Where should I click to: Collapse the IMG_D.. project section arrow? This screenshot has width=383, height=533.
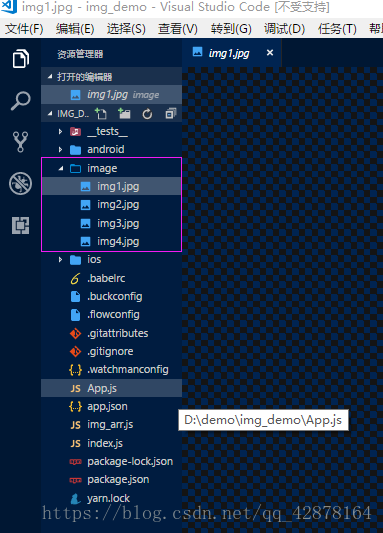50,114
